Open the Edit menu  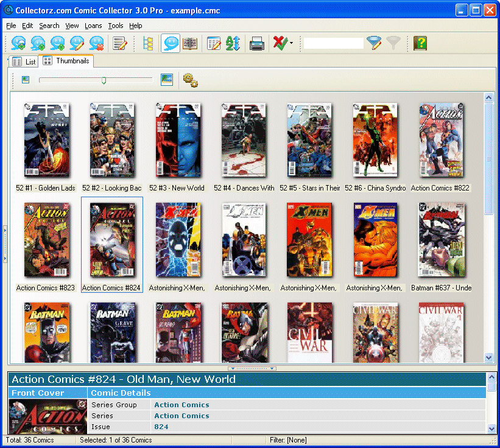27,26
